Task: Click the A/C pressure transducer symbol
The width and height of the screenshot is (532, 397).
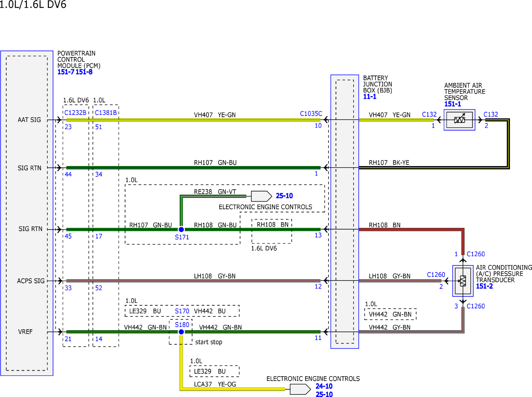Action: tap(463, 281)
